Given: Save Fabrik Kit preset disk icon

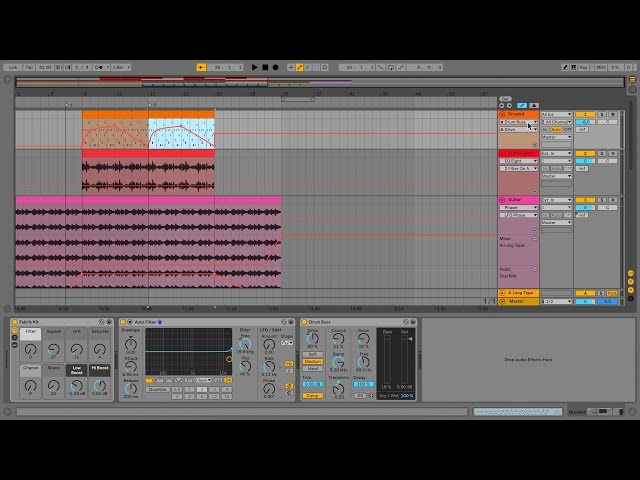Looking at the screenshot, I should (x=109, y=322).
